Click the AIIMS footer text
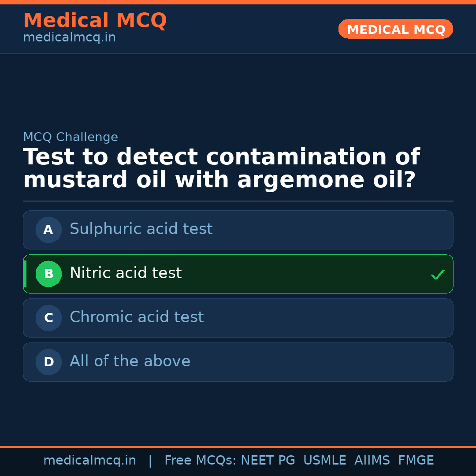Viewport: 476px width, 476px height. click(372, 461)
